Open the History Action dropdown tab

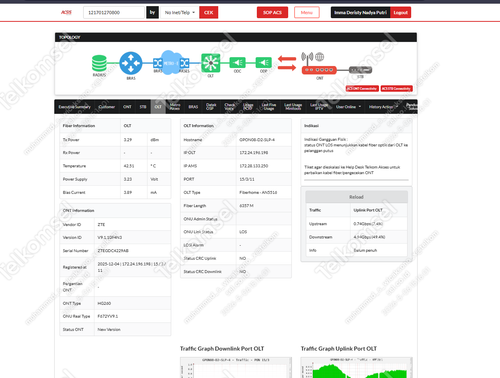click(x=383, y=107)
